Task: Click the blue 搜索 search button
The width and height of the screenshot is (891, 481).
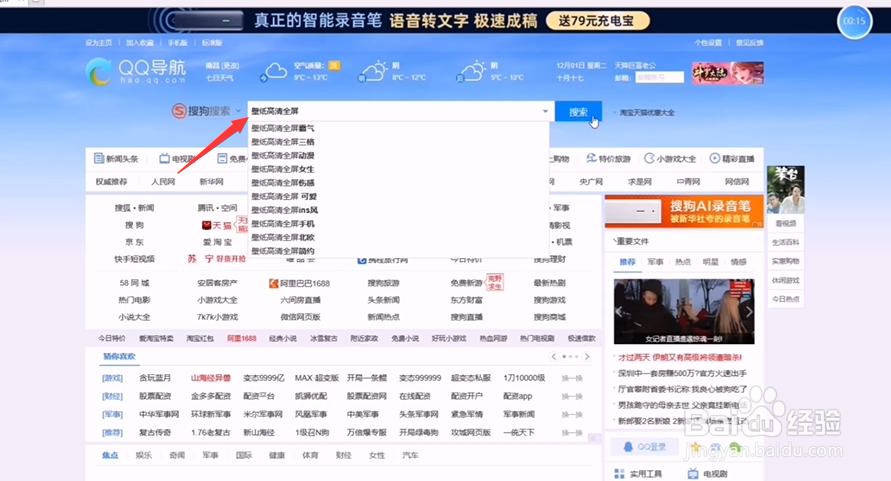Action: (578, 112)
